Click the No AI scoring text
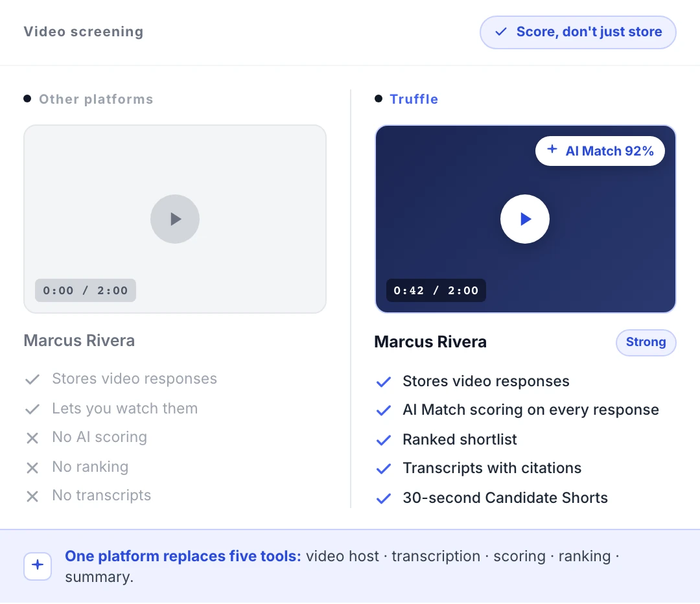 pos(100,437)
